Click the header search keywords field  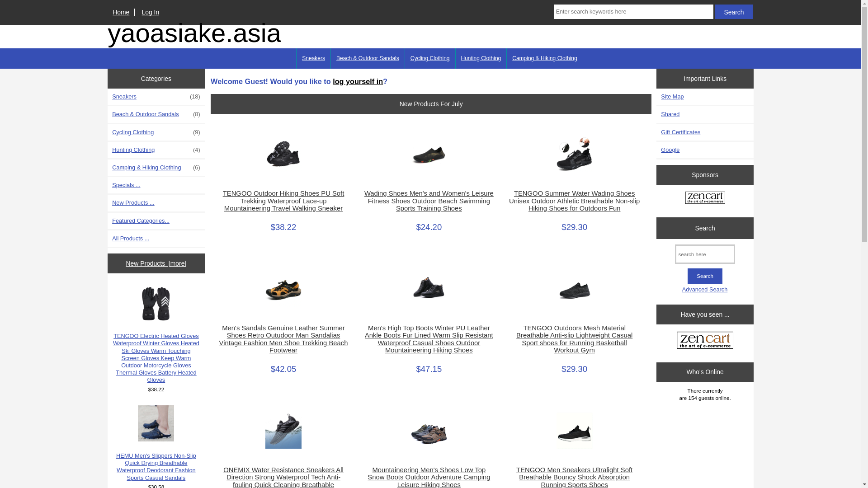(x=633, y=12)
